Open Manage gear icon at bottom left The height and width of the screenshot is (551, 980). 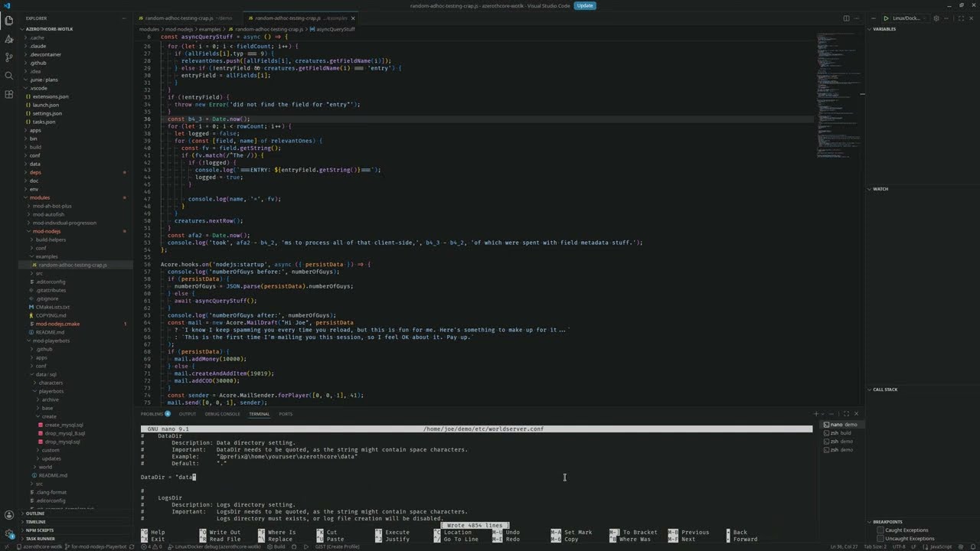(8, 533)
